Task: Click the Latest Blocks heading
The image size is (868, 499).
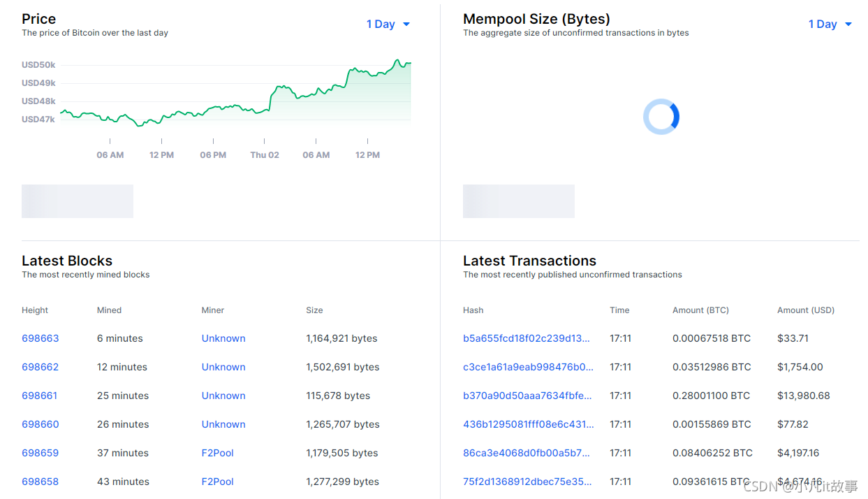Action: click(67, 261)
